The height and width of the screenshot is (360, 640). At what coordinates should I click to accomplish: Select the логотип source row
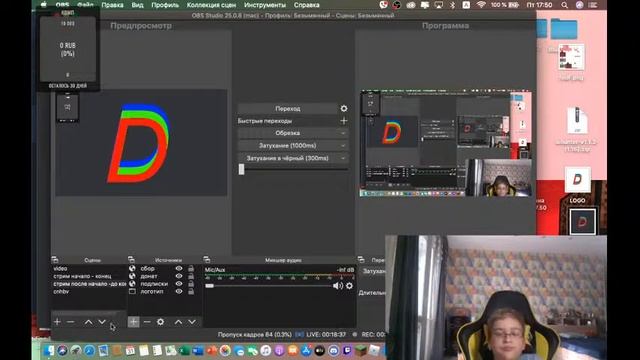coord(164,291)
